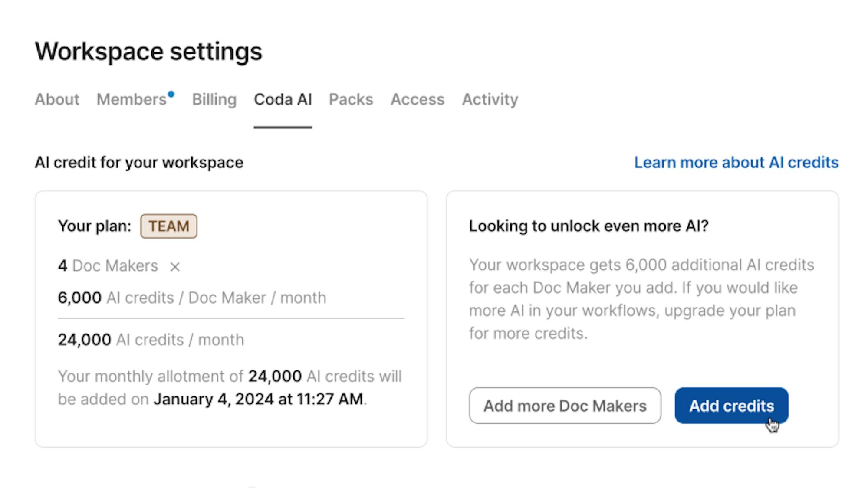Click the Workspace settings heading

(148, 51)
